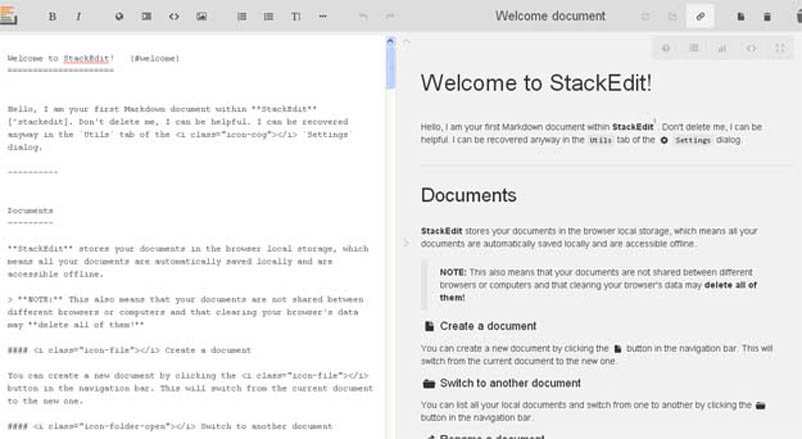Image resolution: width=802 pixels, height=439 pixels.
Task: Toggle fullscreen preview mode
Action: pyautogui.click(x=779, y=48)
